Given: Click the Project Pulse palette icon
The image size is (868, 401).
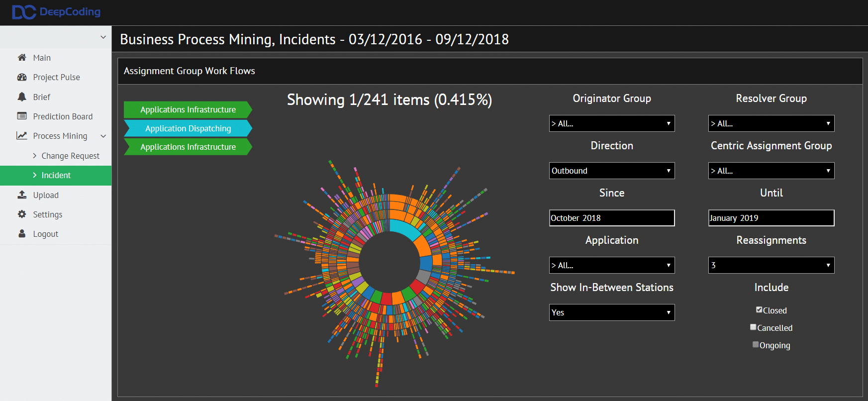Looking at the screenshot, I should pos(22,77).
